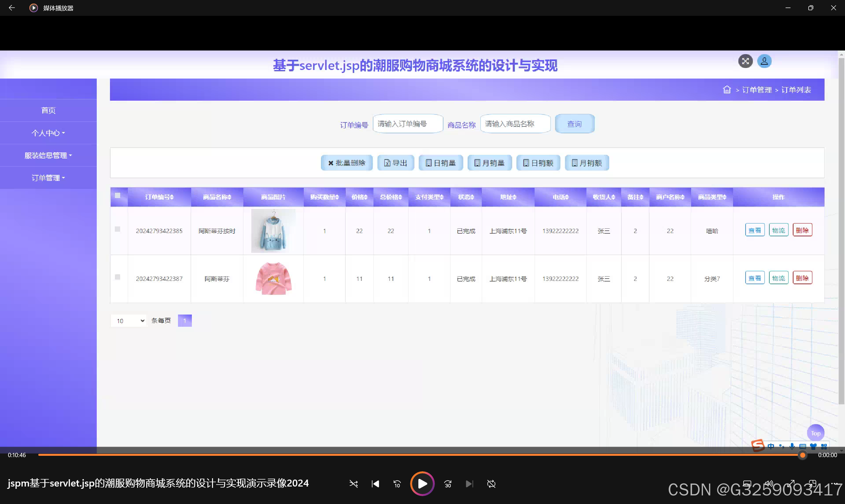The image size is (845, 504).
Task: Click the blue hoodie product thumbnail
Action: point(273,231)
